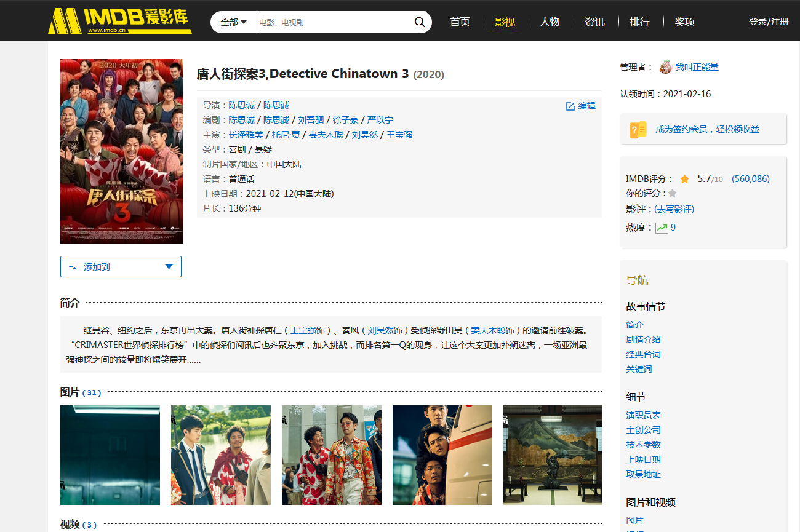This screenshot has width=800, height=532.
Task: Go to 图片 under 图片和视频 sidebar
Action: pos(634,520)
